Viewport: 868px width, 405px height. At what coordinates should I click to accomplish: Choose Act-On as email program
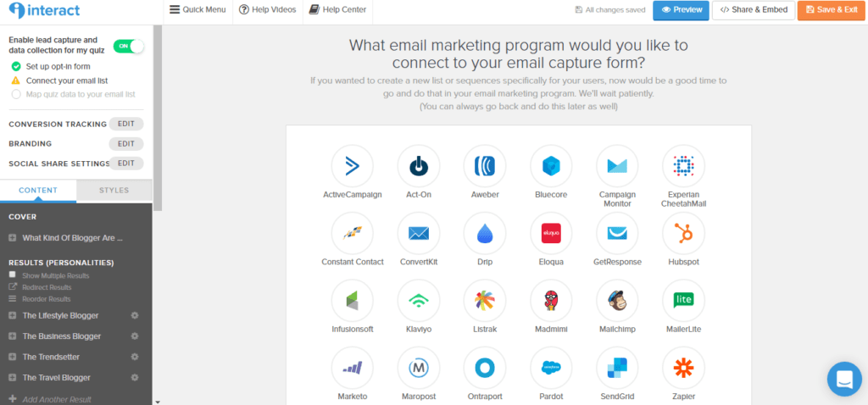tap(419, 166)
